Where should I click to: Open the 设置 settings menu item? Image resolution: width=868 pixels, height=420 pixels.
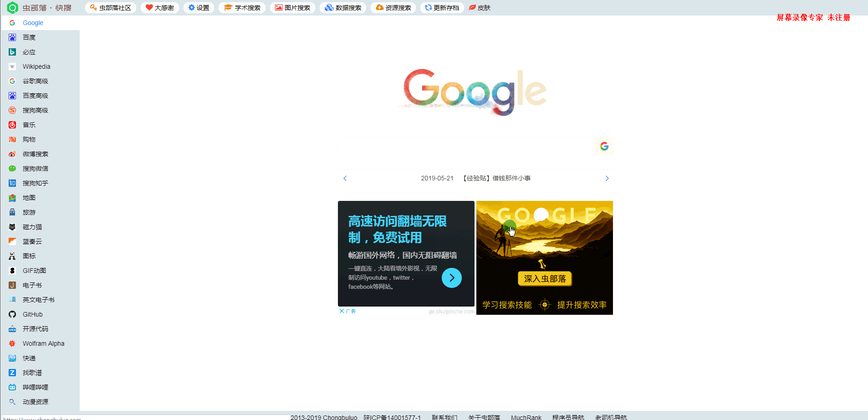point(199,8)
